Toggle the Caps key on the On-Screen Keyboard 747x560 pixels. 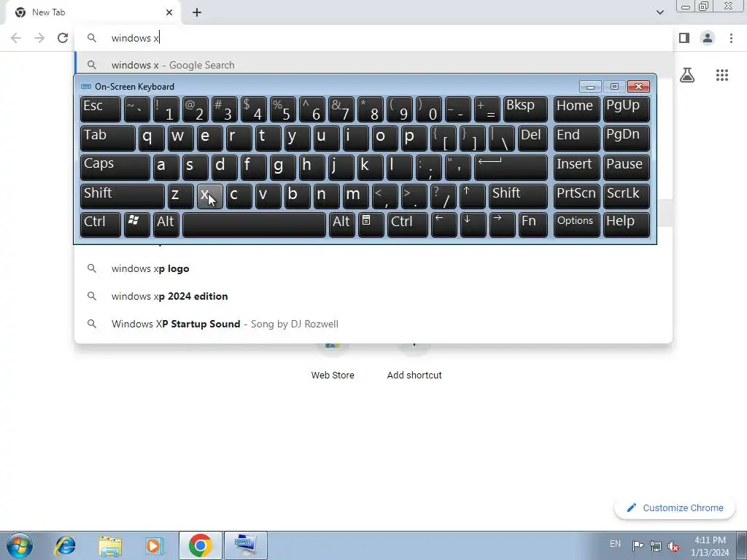pos(115,167)
